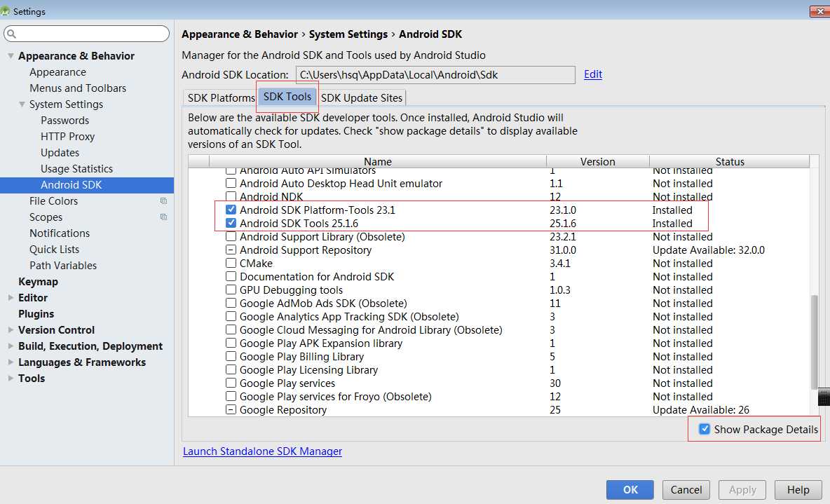Expand the Version Control node

click(11, 330)
